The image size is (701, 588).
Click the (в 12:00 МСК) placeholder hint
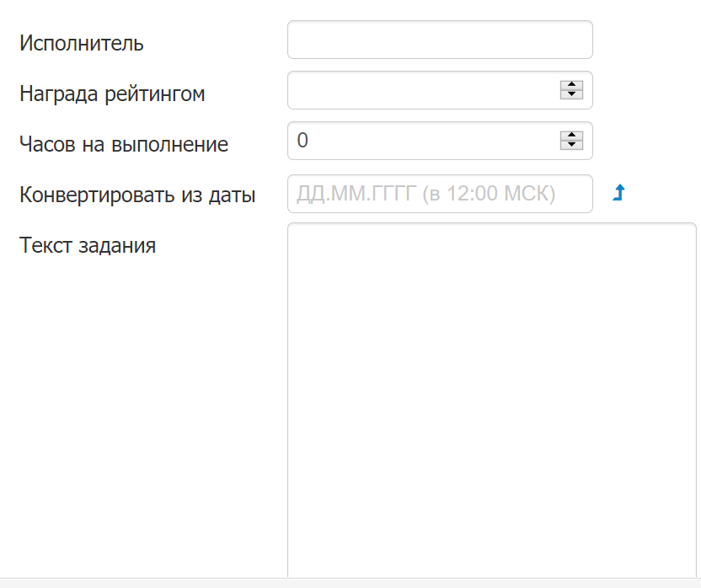pyautogui.click(x=489, y=194)
